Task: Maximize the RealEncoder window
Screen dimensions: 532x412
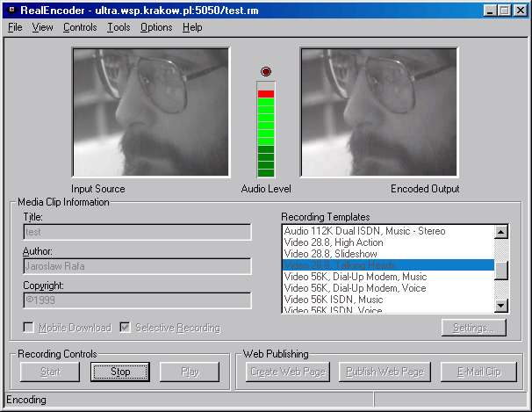Action: pos(504,11)
